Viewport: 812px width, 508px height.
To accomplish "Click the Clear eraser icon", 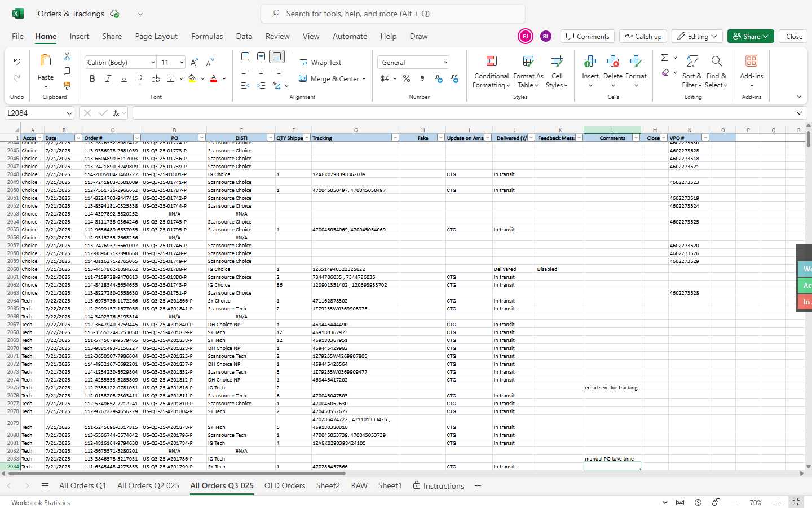I will pyautogui.click(x=665, y=72).
